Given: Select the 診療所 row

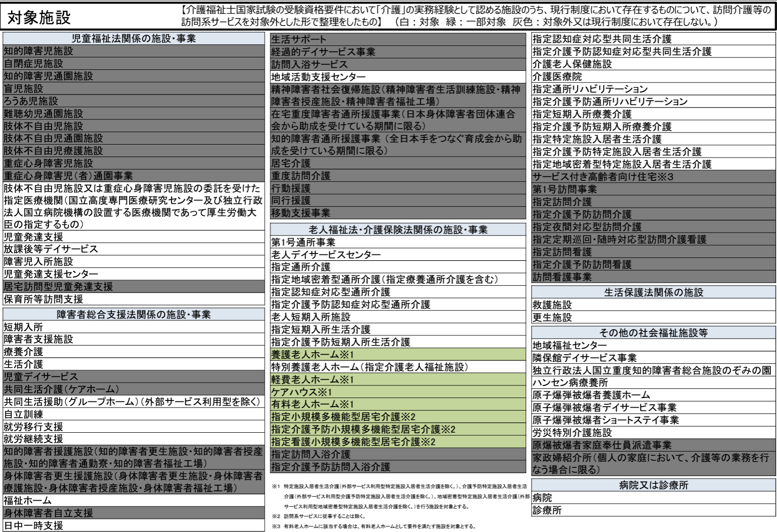Looking at the screenshot, I should tap(654, 510).
